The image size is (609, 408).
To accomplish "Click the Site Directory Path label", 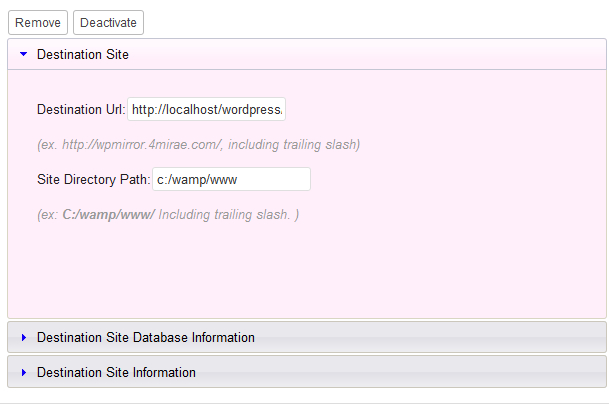I will pos(92,179).
